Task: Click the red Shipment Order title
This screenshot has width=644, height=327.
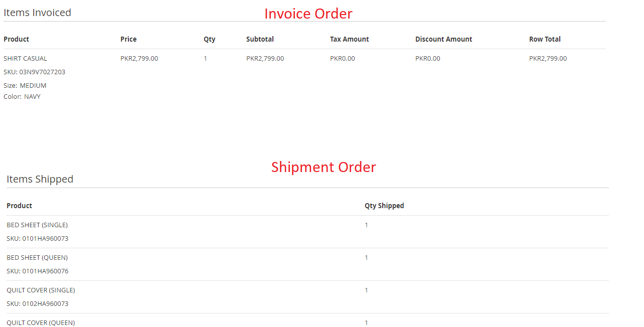Action: tap(324, 167)
